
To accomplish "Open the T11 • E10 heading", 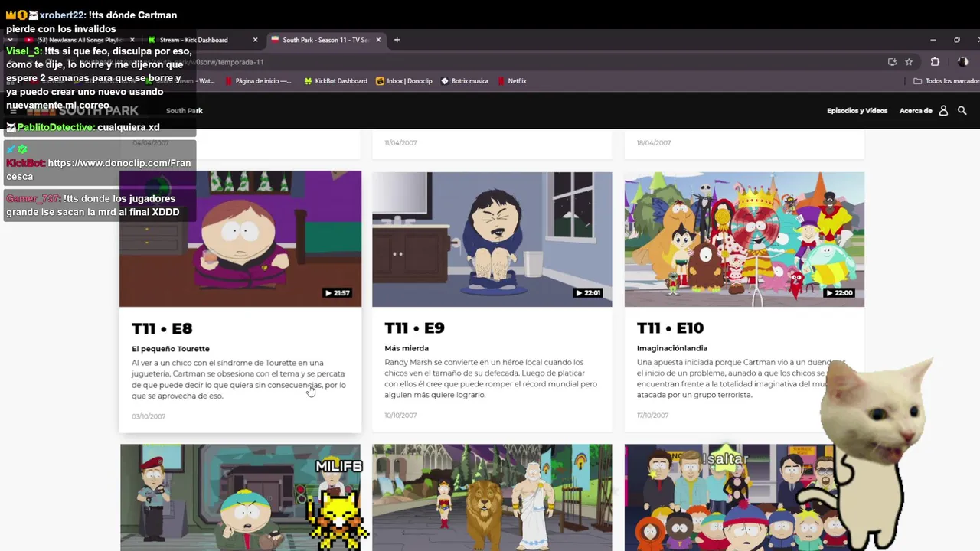I will coord(670,328).
